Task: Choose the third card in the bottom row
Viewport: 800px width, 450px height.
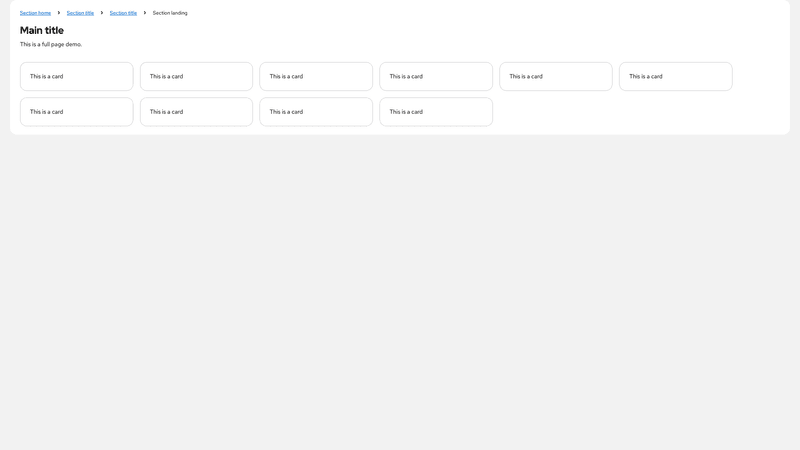Action: [316, 112]
